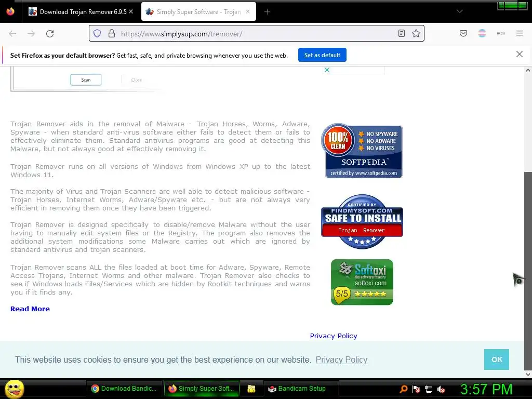Select the Simply Super Software tab
The image size is (532, 399).
pyautogui.click(x=198, y=12)
